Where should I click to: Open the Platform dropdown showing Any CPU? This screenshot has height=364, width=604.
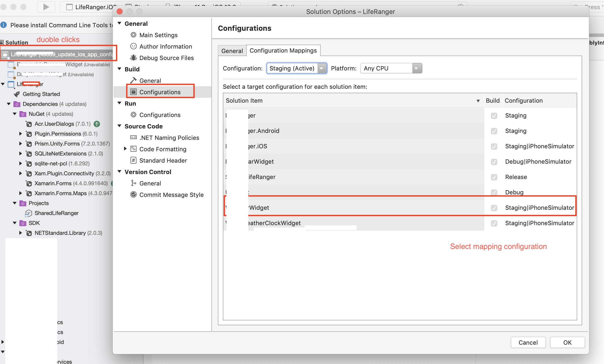coord(391,68)
